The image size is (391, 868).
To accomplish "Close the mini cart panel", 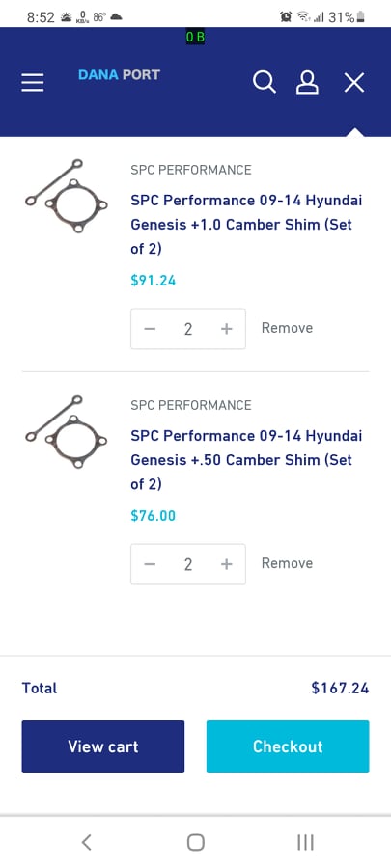I will point(354,83).
